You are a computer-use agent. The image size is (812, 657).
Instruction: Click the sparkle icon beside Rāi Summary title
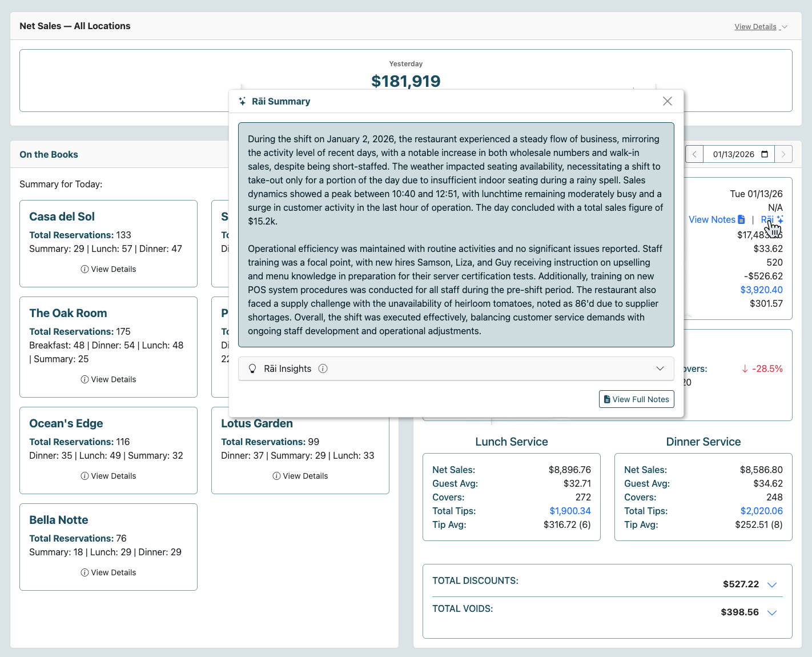pyautogui.click(x=243, y=101)
